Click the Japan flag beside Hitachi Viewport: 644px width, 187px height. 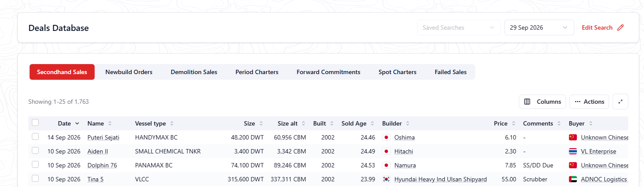pyautogui.click(x=386, y=151)
